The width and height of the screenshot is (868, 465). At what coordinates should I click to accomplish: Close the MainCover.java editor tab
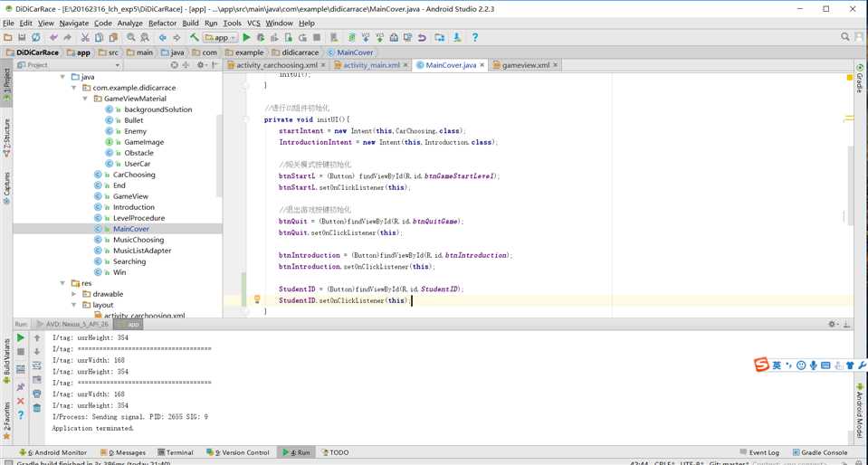[482, 65]
